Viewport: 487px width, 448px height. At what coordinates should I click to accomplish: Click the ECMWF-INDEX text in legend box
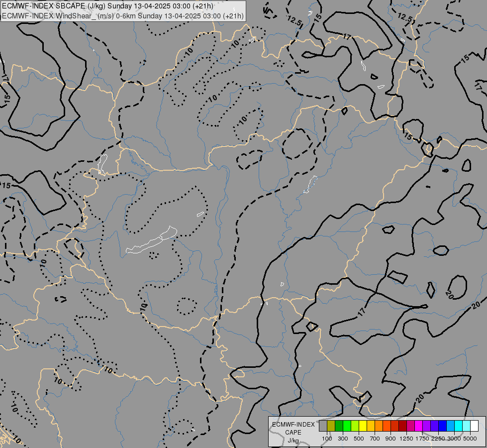(x=293, y=425)
